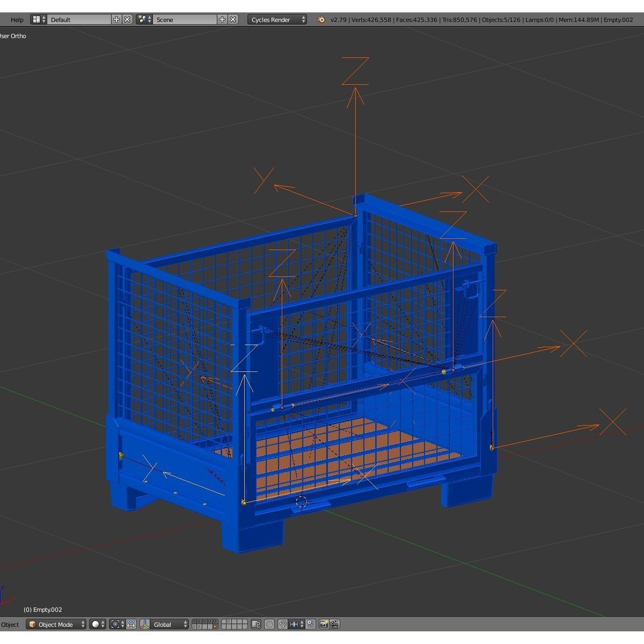Screen dimensions: 644x644
Task: Select the second layer grid block
Action: [234, 624]
